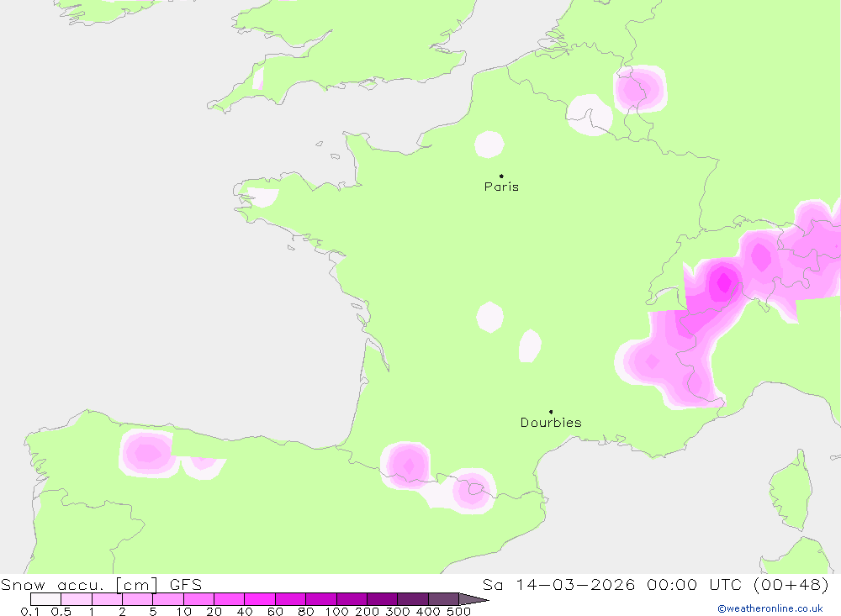Pick the 300–400 cm legend swatch

(413, 599)
